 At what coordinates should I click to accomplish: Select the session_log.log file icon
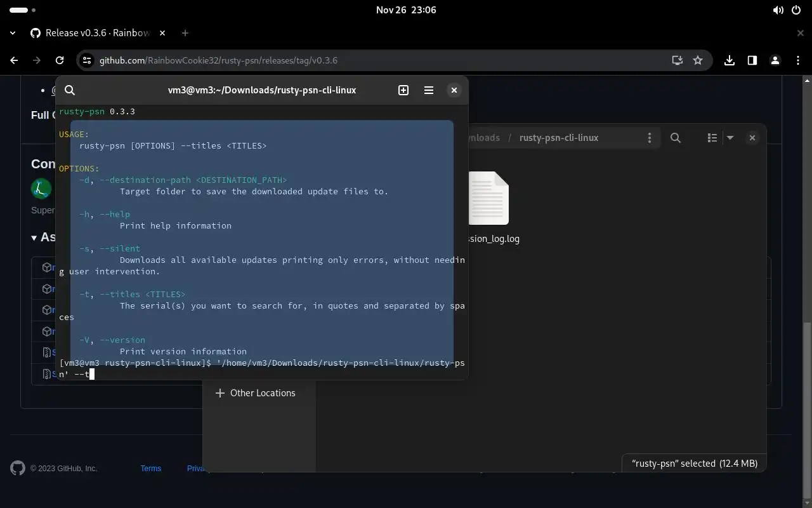[x=488, y=198]
